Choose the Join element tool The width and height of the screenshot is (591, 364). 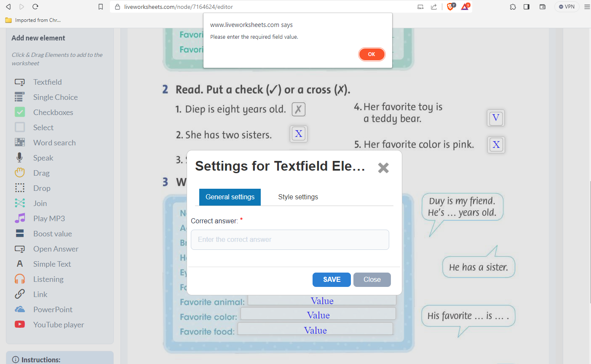click(x=41, y=203)
